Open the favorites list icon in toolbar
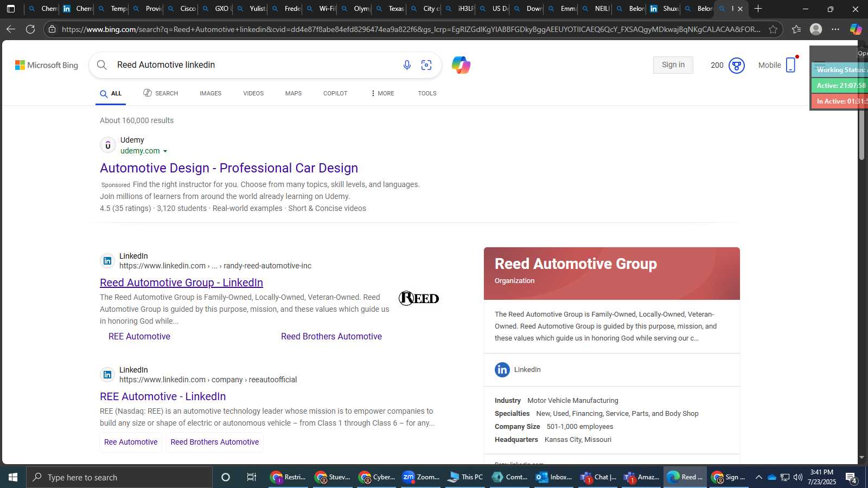The height and width of the screenshot is (488, 868). click(x=796, y=29)
